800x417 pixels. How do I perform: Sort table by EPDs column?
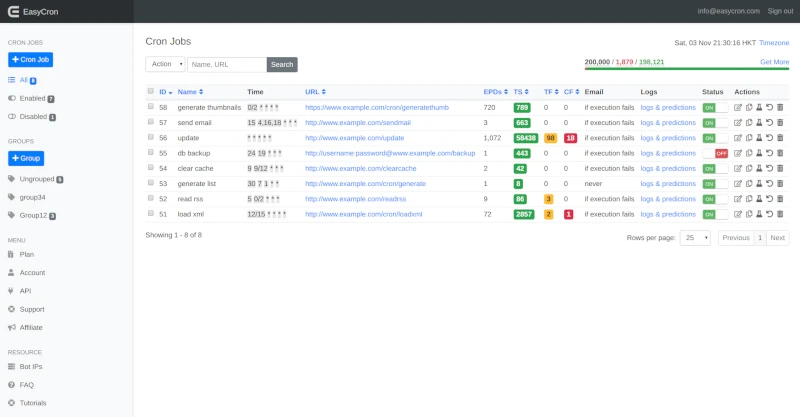[495, 92]
